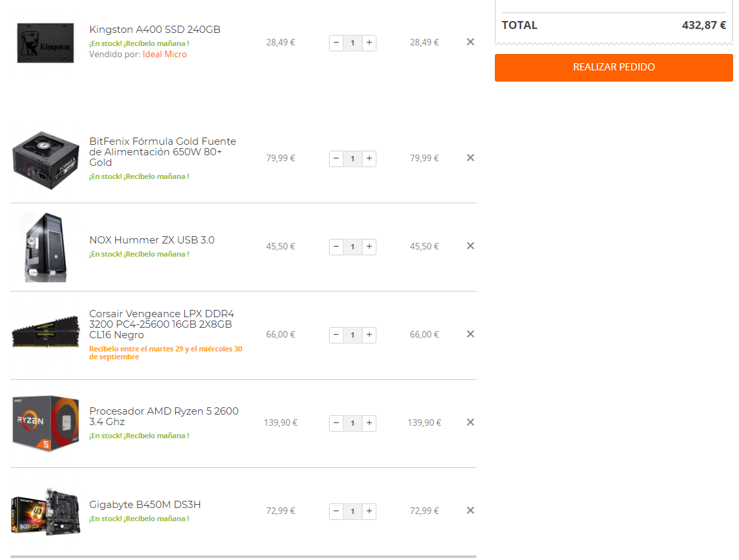Remove Corsair Vengeance LPX RAM from cart
This screenshot has height=560, width=739.
click(x=471, y=334)
